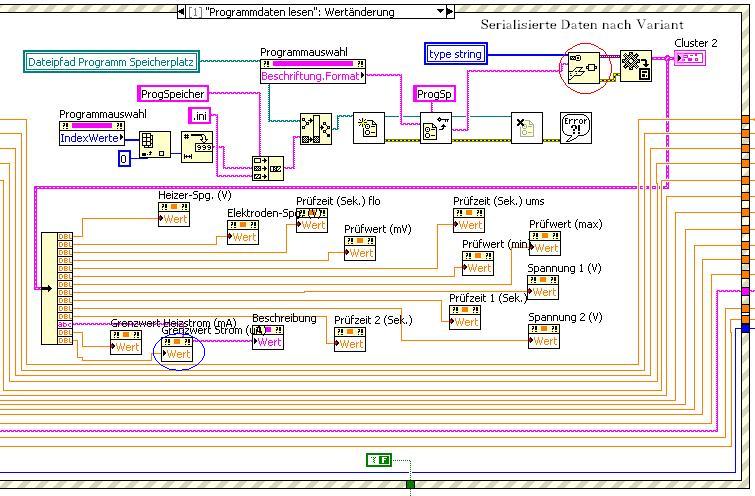Click the Dateipfad Programm Speicherplatz path constant
Viewport: 755px width, 496px height.
(x=111, y=62)
